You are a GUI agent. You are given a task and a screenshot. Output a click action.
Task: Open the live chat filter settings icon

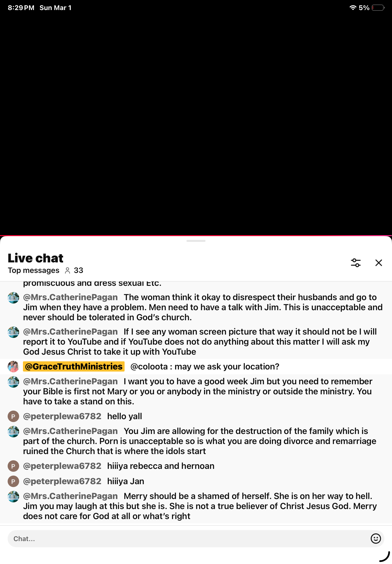click(355, 263)
